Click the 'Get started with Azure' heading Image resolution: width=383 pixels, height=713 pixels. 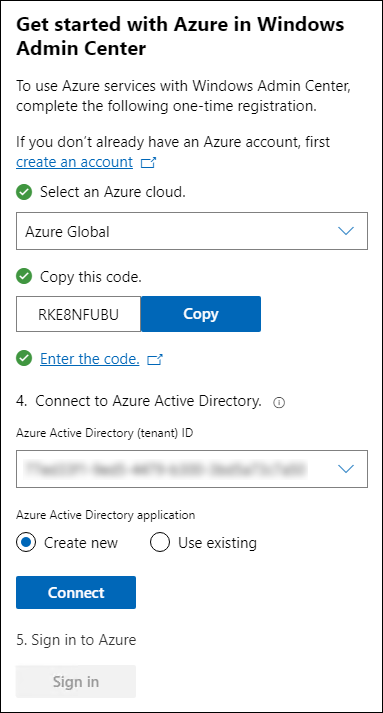pyautogui.click(x=180, y=36)
